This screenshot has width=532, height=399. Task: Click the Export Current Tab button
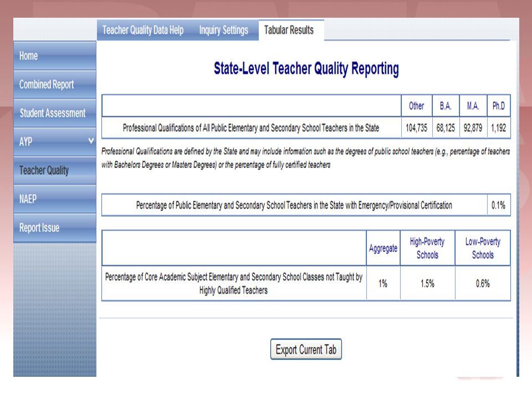click(x=306, y=349)
